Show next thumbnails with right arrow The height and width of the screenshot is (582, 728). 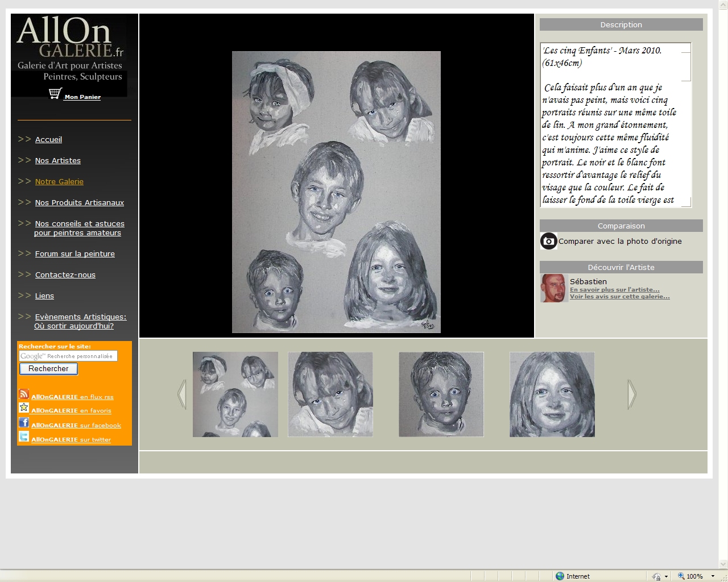[x=631, y=394]
